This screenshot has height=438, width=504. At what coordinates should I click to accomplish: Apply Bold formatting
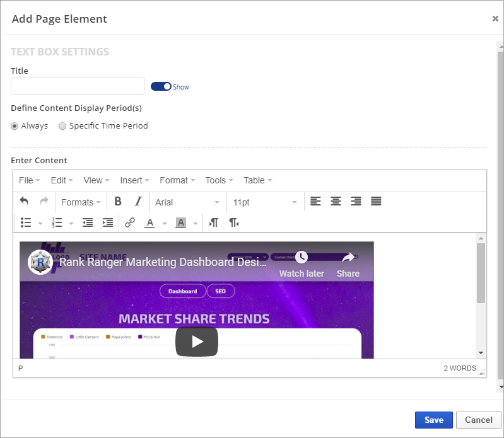click(118, 202)
